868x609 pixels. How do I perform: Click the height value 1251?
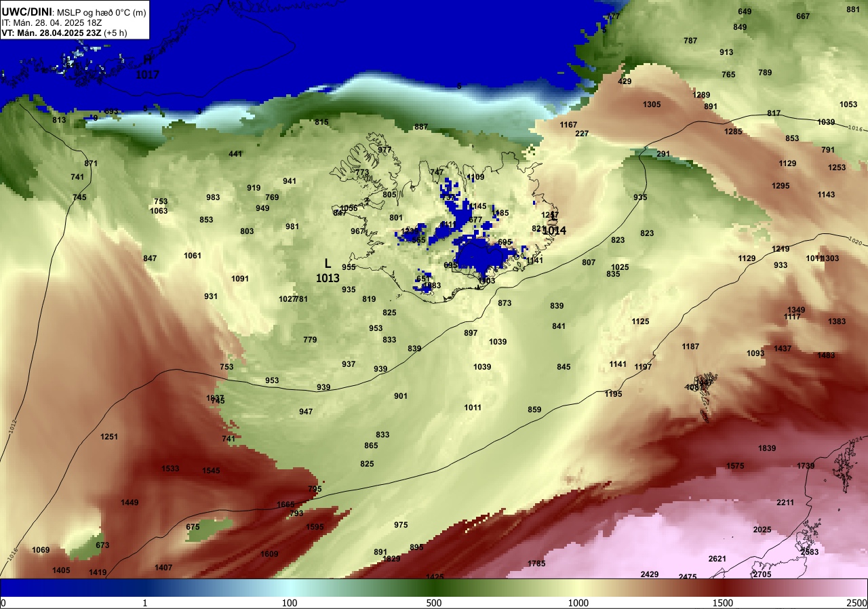point(109,437)
